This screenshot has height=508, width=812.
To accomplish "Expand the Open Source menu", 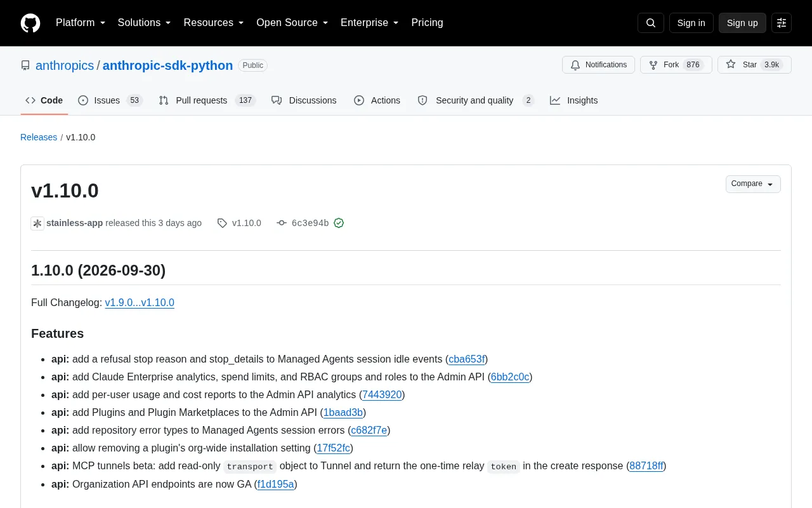I will 292,23.
